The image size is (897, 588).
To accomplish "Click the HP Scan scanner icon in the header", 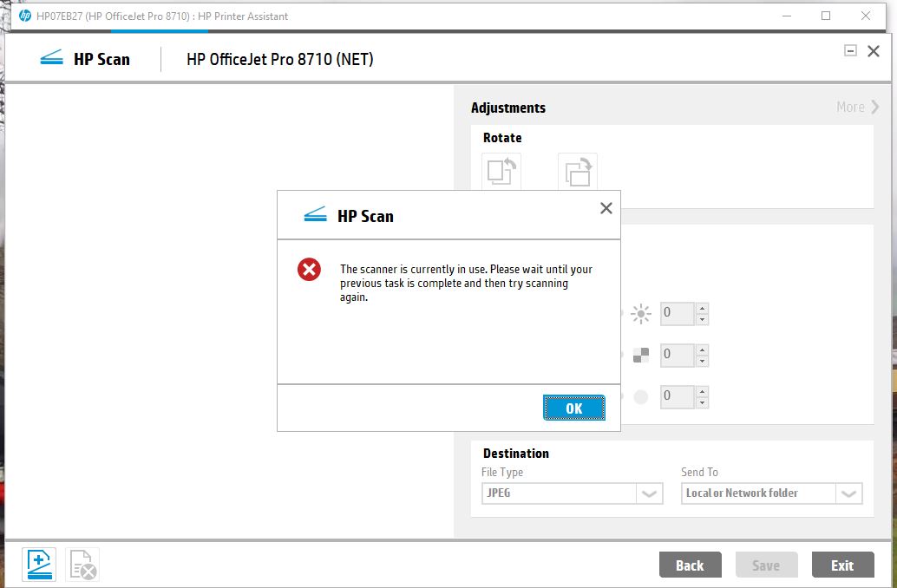I will pos(51,58).
